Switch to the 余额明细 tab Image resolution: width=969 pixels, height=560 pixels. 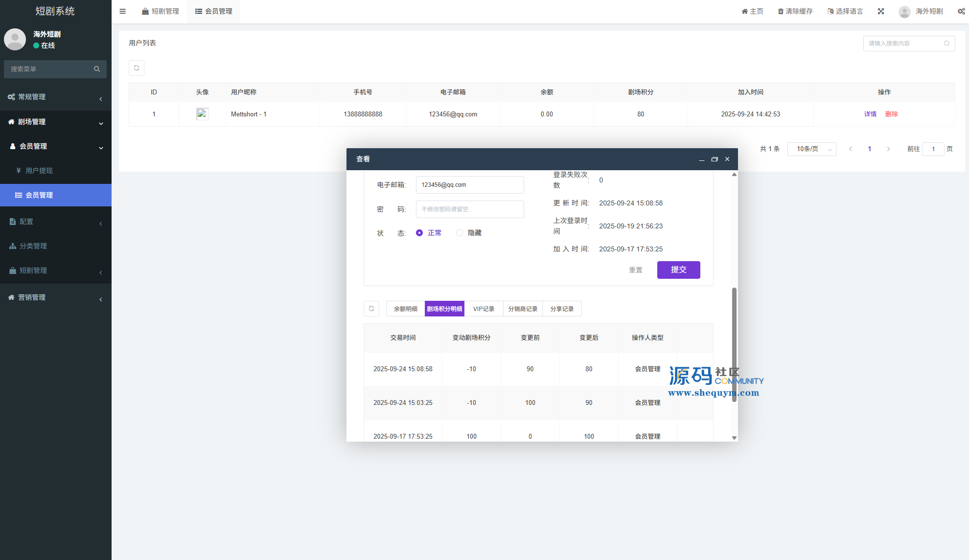405,309
